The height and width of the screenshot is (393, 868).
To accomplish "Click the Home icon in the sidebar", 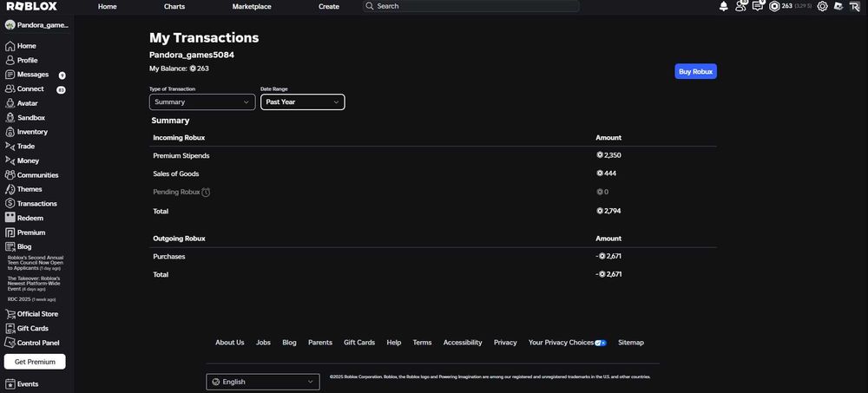I will [10, 46].
